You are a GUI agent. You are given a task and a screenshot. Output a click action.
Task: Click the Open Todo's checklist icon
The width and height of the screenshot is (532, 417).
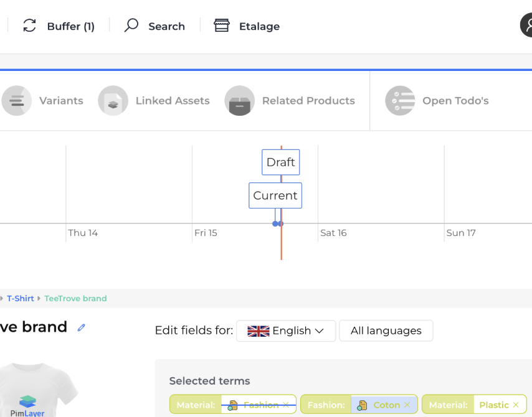click(400, 101)
